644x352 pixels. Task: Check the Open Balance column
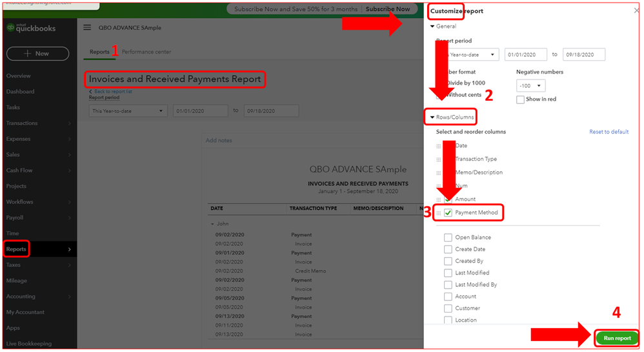448,238
